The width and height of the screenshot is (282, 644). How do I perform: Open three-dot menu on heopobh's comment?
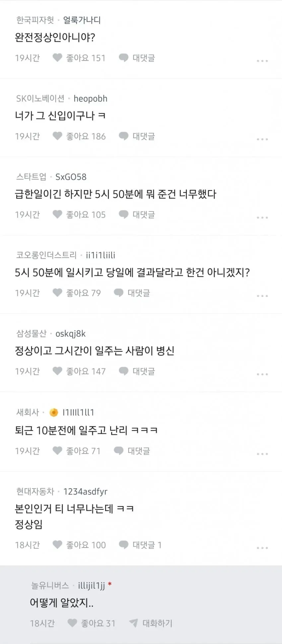pyautogui.click(x=262, y=139)
